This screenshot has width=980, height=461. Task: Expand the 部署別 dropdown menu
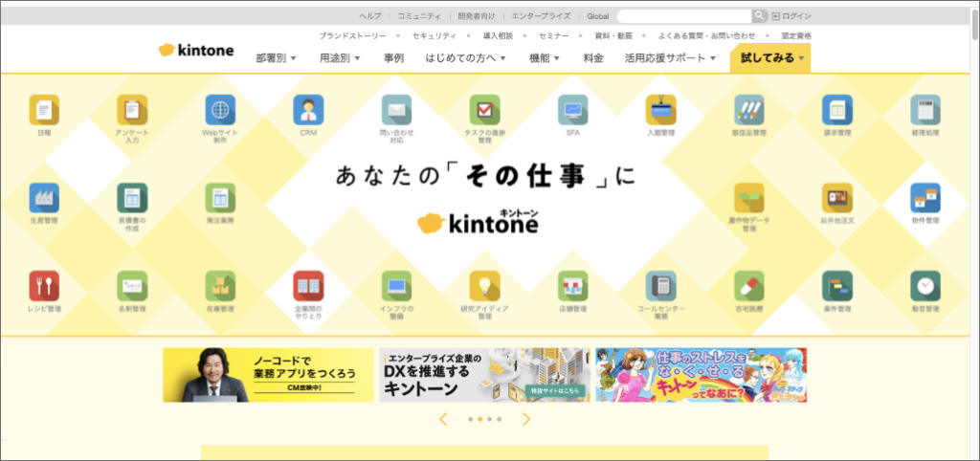[277, 58]
